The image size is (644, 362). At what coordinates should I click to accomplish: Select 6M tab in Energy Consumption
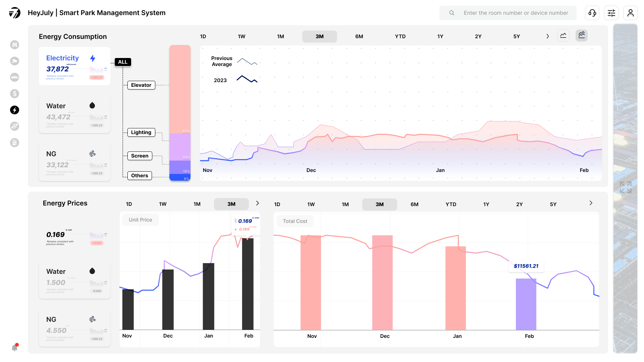359,37
